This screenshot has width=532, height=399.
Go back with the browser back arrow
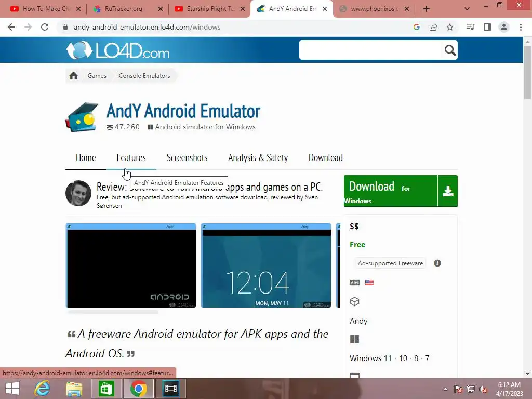11,27
